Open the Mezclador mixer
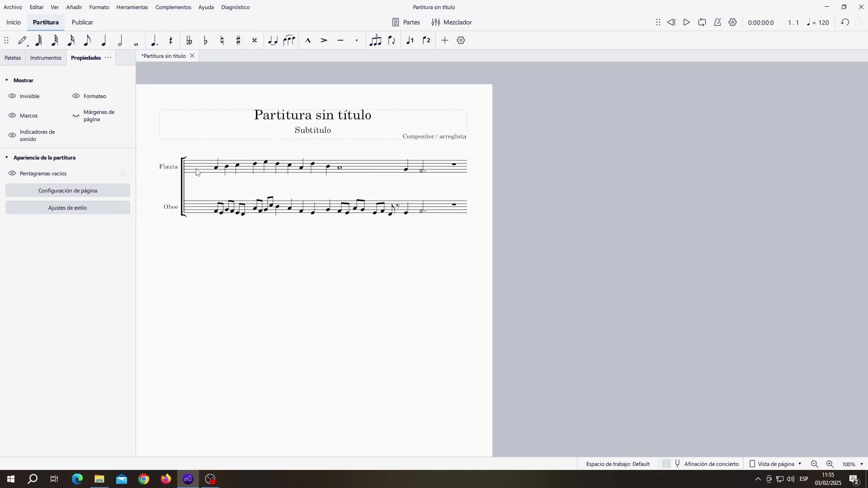 click(452, 22)
